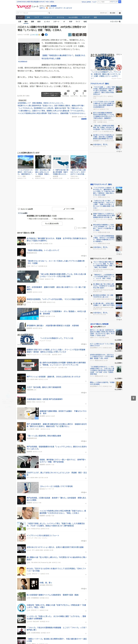Open エンタメ category in sub navigation
Screen dimensions: 138x644
tap(47, 21)
